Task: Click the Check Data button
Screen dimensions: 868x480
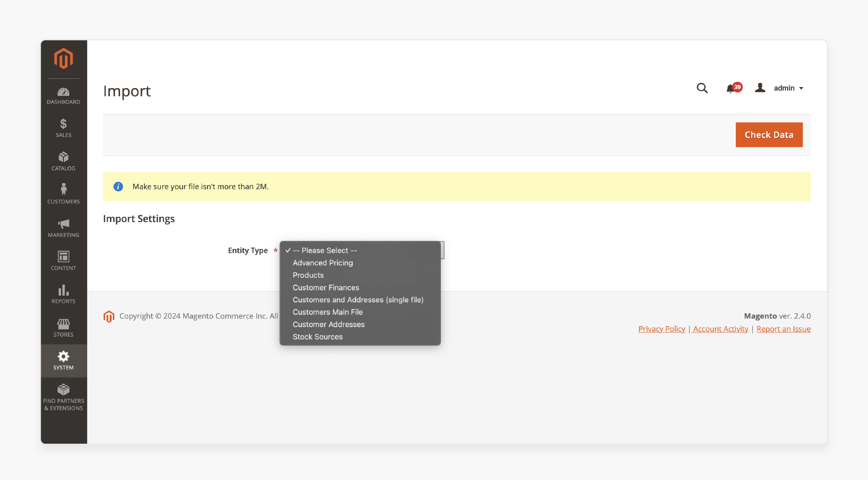Action: [x=769, y=135]
